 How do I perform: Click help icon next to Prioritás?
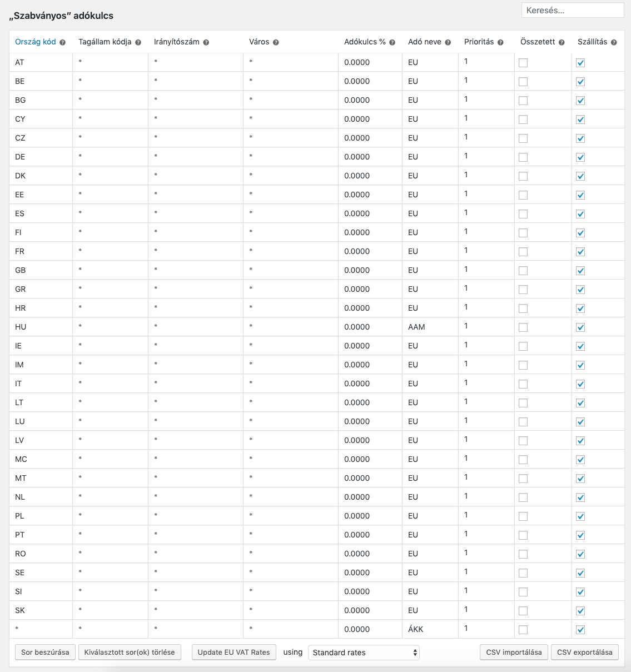coord(500,42)
